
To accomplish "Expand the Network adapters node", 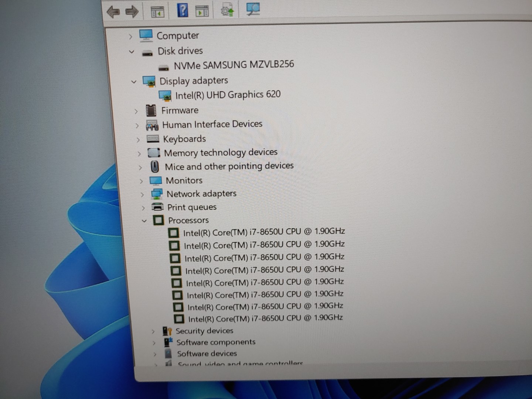I will coord(142,195).
